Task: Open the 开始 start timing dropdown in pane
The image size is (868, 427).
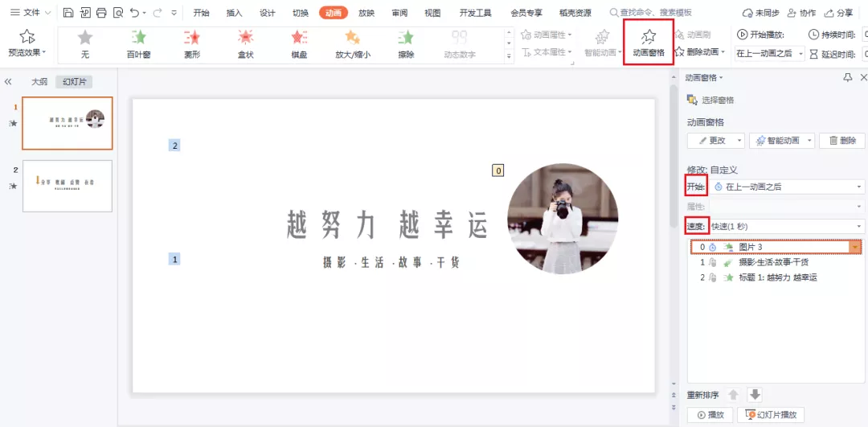Action: tap(787, 187)
